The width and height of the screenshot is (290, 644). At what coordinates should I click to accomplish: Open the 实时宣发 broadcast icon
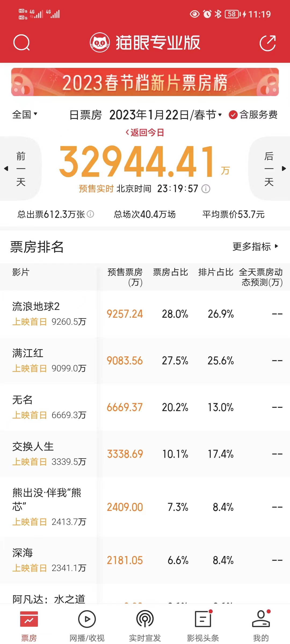pos(145,619)
